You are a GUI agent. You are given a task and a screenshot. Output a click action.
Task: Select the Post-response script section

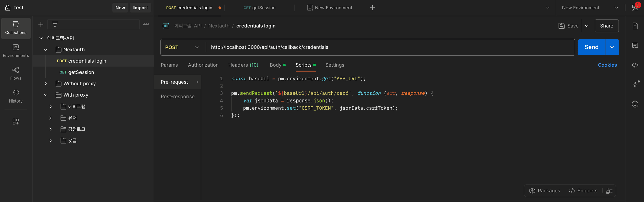177,97
